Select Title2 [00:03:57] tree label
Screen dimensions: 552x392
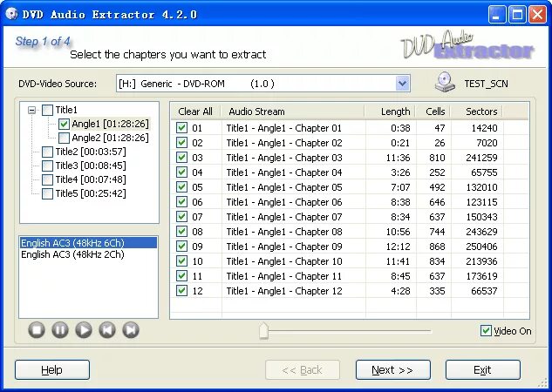(x=91, y=152)
